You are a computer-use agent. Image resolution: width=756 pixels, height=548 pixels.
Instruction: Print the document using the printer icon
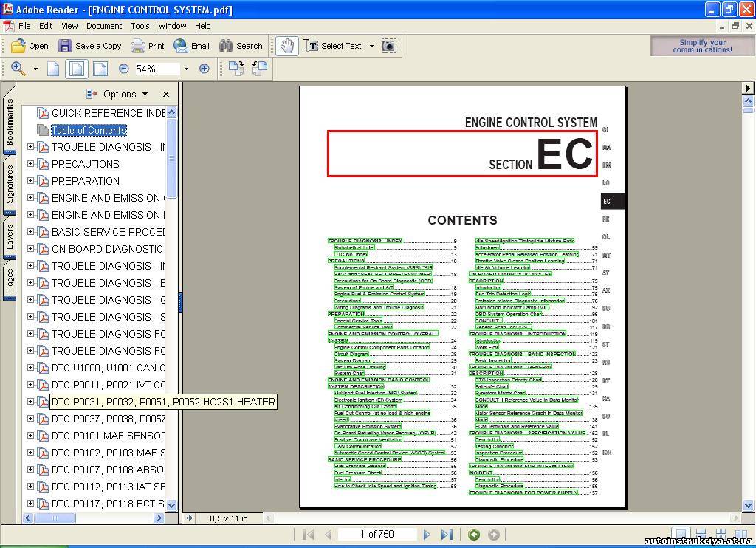(138, 46)
